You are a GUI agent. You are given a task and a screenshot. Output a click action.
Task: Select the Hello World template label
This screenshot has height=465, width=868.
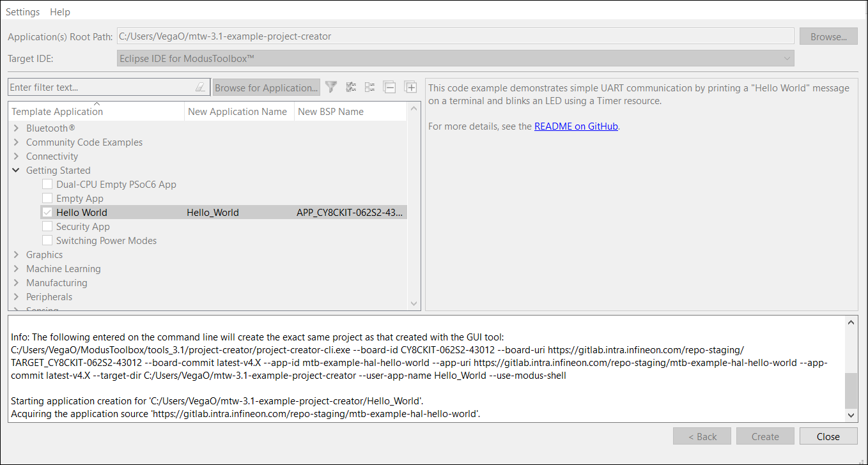point(82,212)
